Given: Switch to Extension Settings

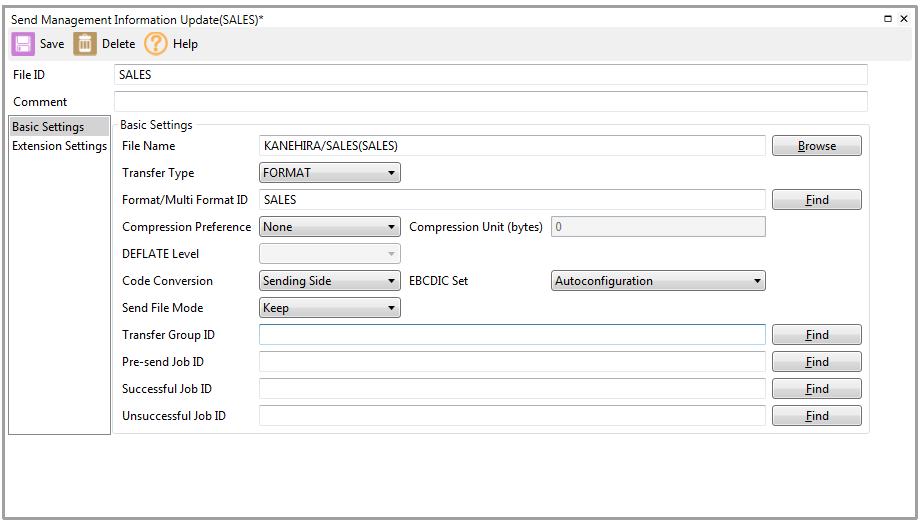Looking at the screenshot, I should point(59,146).
